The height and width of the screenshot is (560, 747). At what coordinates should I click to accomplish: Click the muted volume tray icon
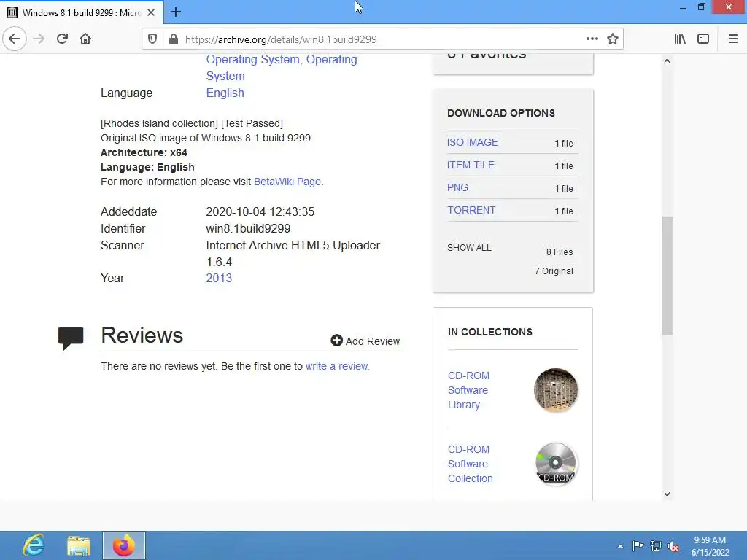(x=673, y=546)
